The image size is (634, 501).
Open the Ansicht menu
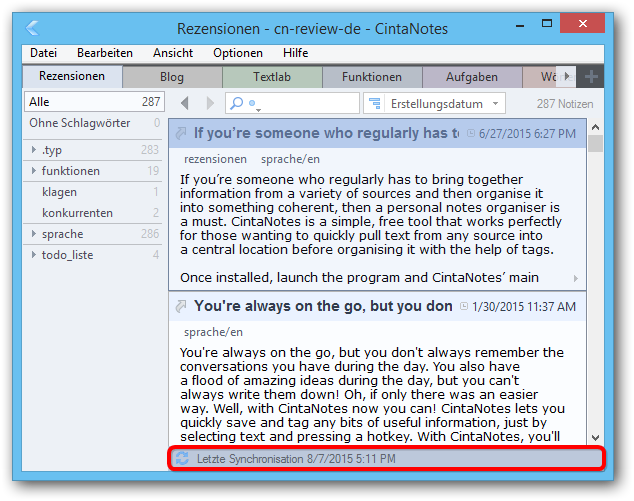pyautogui.click(x=173, y=53)
